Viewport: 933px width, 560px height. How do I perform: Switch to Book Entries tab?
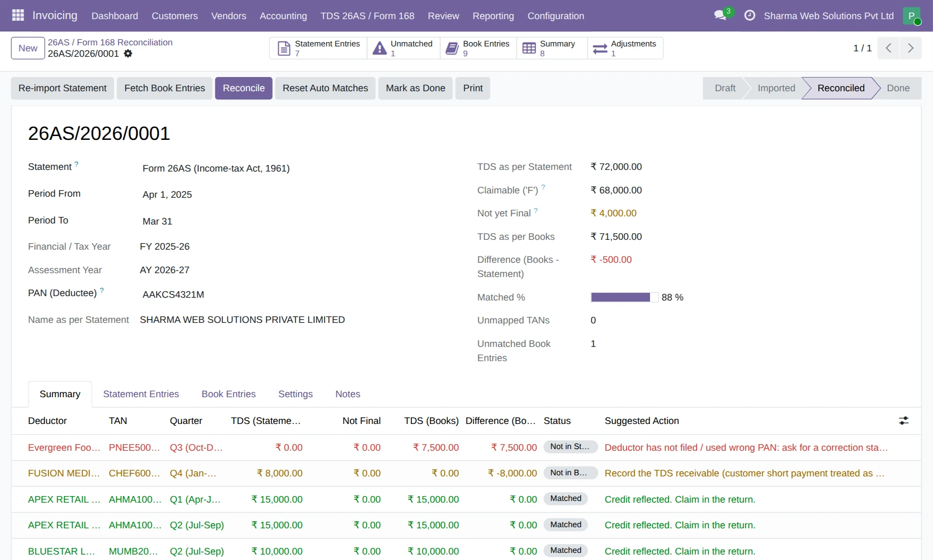click(x=228, y=394)
